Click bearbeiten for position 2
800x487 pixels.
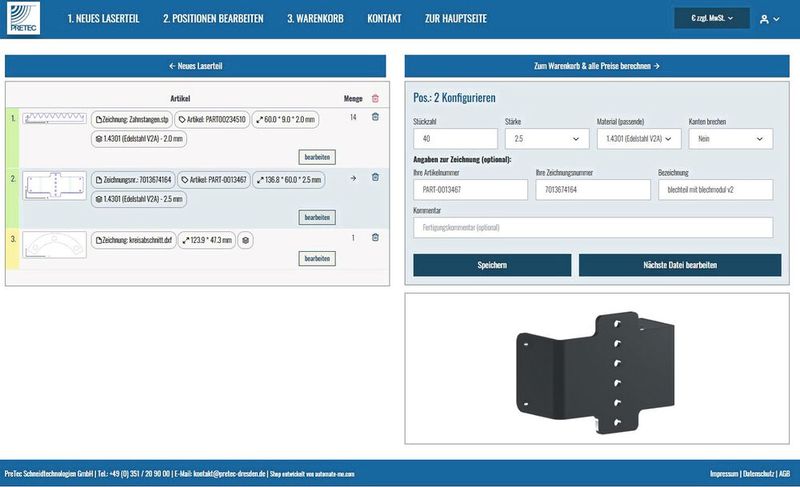[317, 217]
